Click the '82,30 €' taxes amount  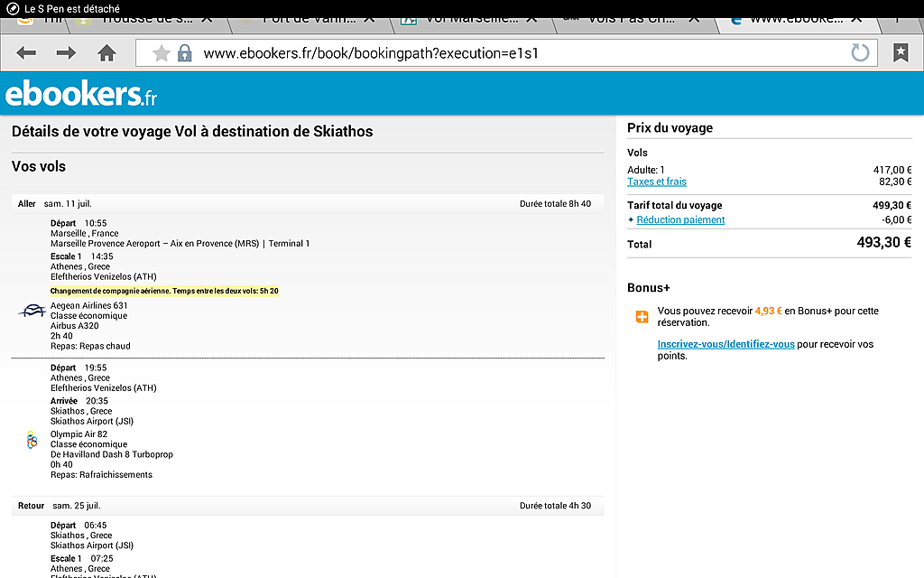pos(895,182)
